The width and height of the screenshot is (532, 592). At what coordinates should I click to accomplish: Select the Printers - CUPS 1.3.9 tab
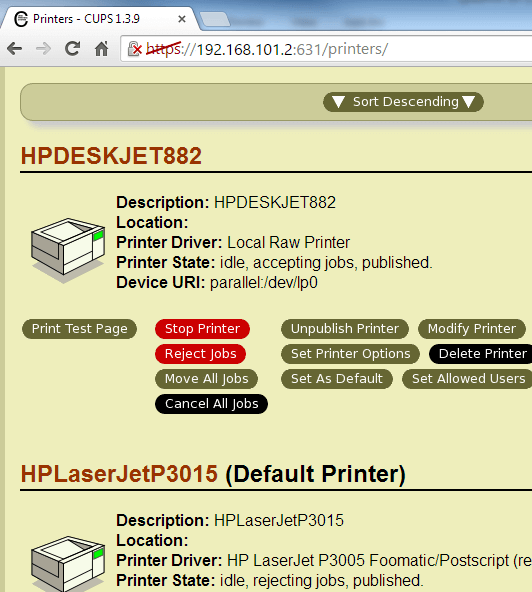pos(99,18)
